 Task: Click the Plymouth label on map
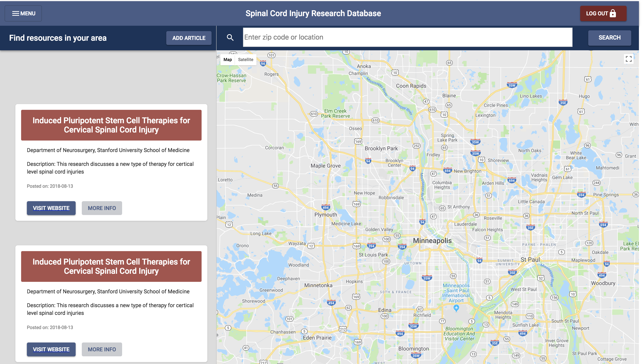pos(325,214)
